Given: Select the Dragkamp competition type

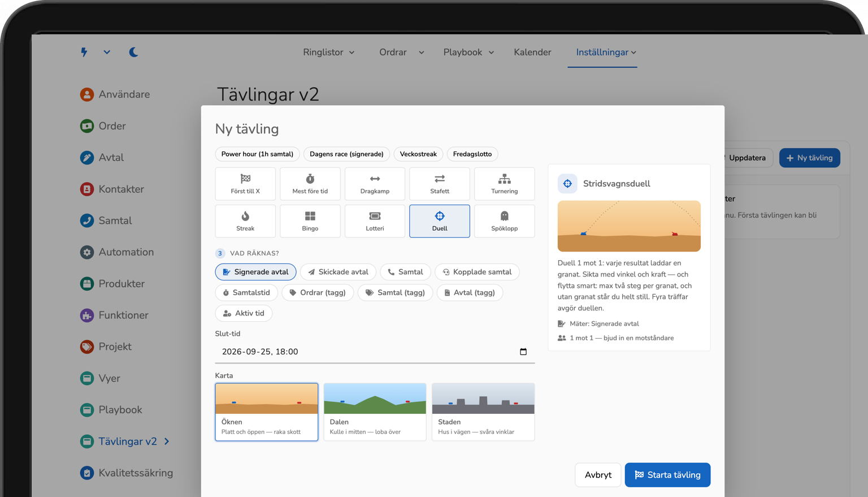Looking at the screenshot, I should point(375,184).
